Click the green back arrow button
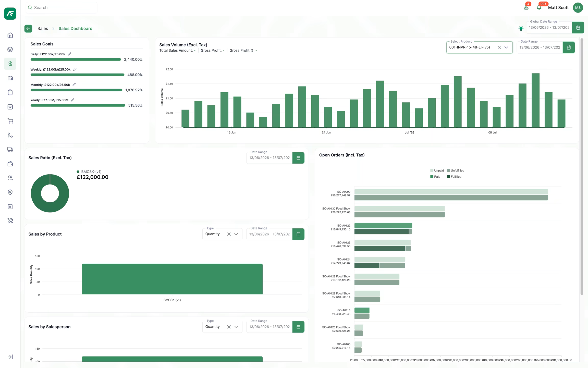 pyautogui.click(x=28, y=29)
